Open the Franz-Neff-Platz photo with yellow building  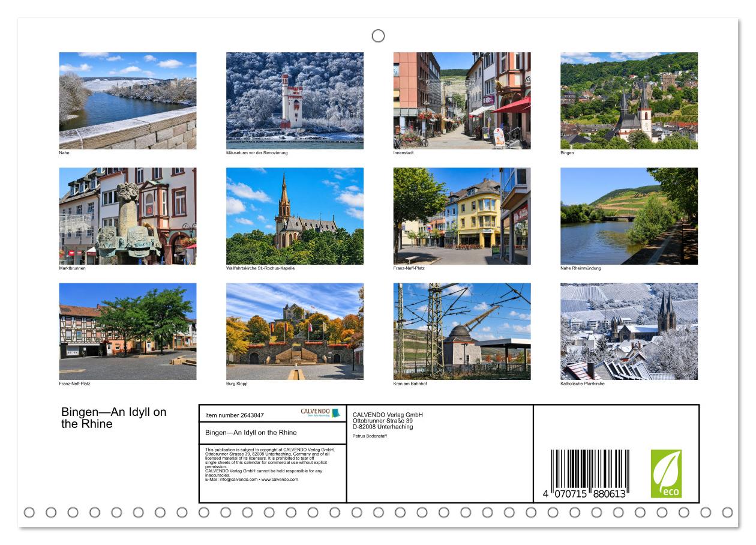tap(462, 216)
